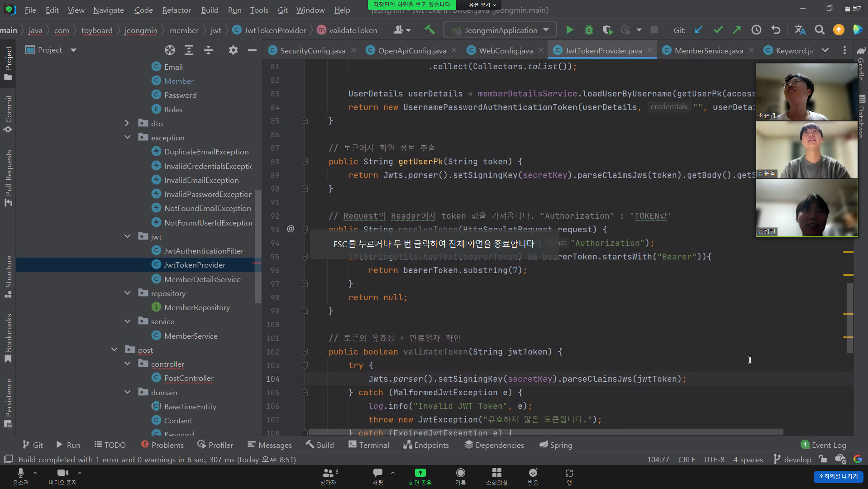Open the Structure sidebar panel
This screenshot has width=868, height=489.
(x=8, y=276)
